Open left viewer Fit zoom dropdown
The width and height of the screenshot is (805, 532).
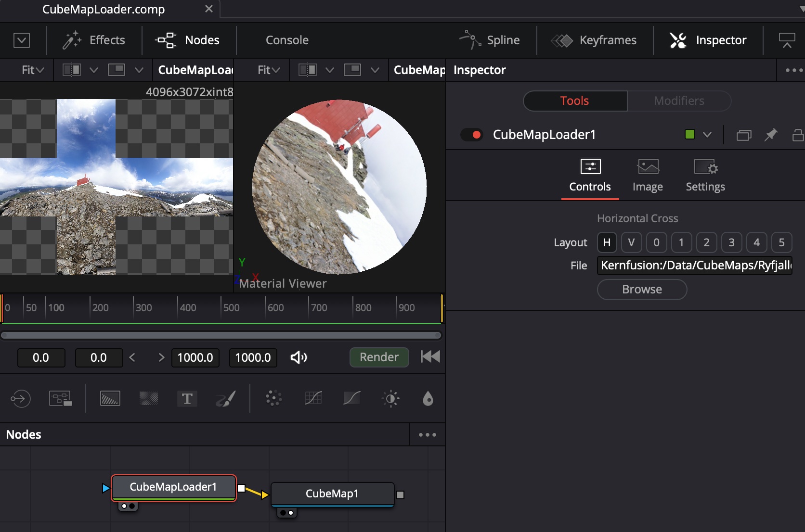pyautogui.click(x=32, y=70)
